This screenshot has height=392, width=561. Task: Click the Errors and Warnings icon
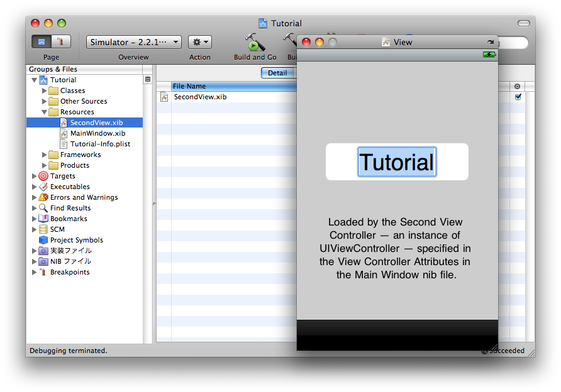(x=43, y=197)
